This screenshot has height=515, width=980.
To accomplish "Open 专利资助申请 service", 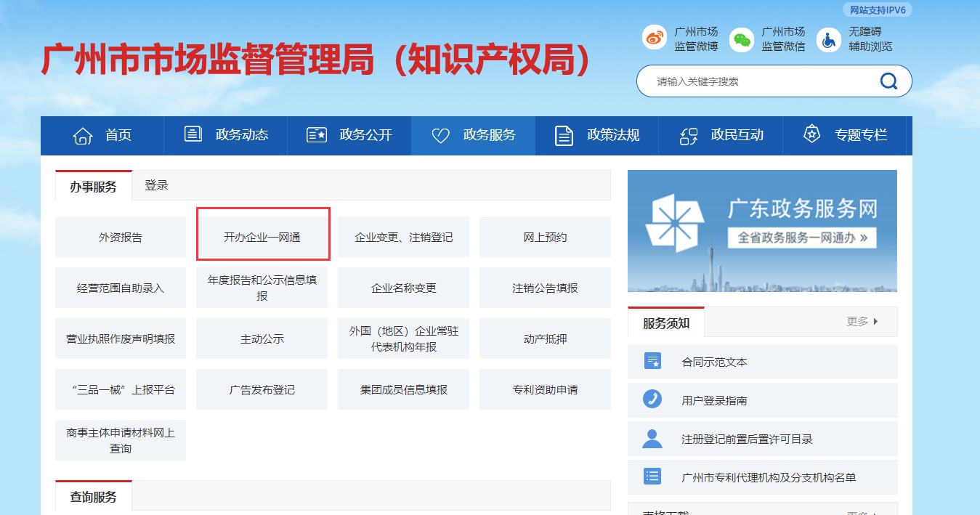I will [545, 389].
